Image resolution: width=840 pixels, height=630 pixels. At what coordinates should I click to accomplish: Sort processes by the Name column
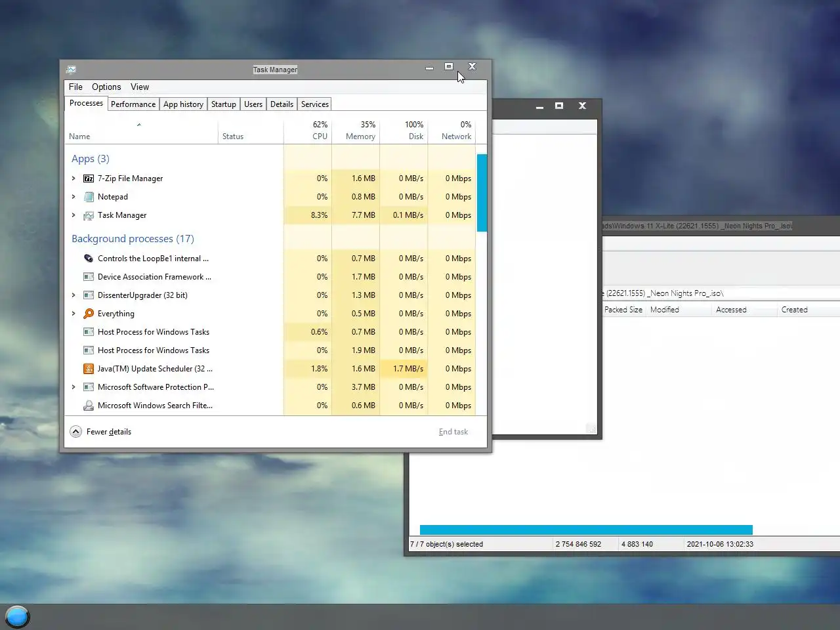(141, 131)
